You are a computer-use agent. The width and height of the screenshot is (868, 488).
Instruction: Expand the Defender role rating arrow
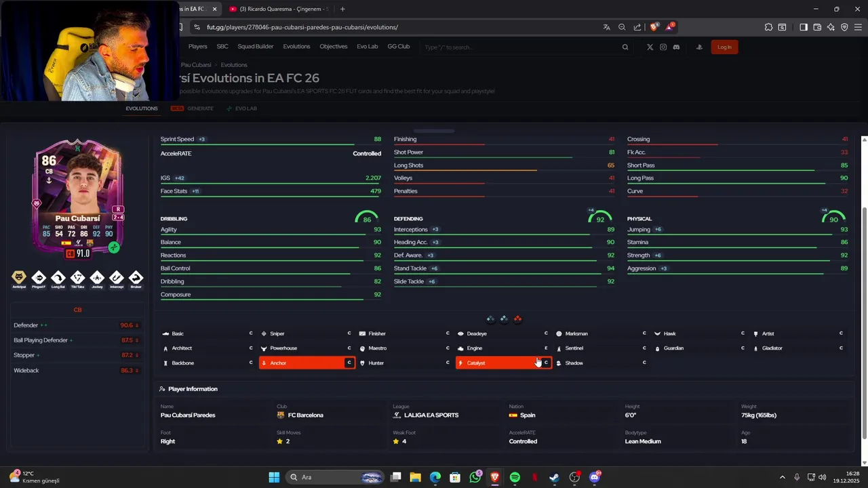(137, 325)
